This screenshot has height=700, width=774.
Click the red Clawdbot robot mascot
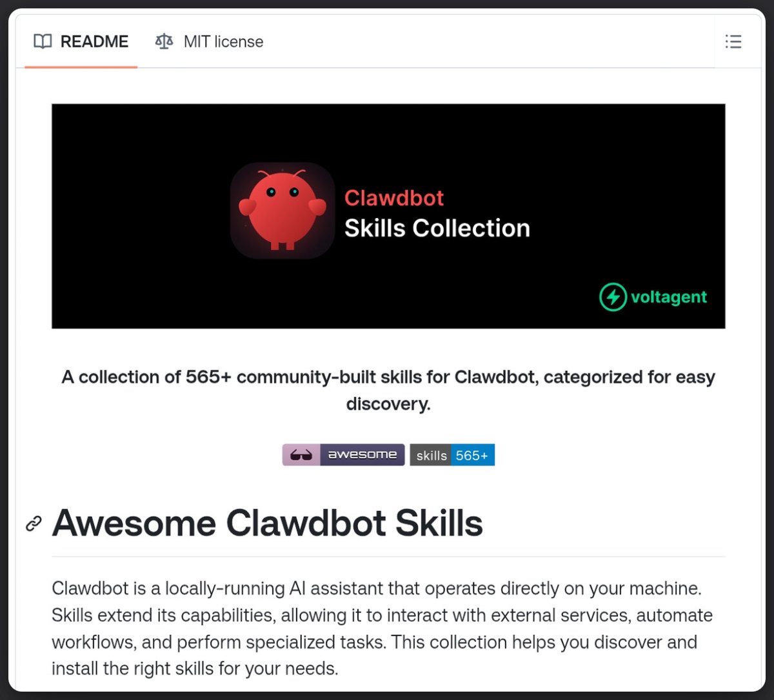[283, 211]
